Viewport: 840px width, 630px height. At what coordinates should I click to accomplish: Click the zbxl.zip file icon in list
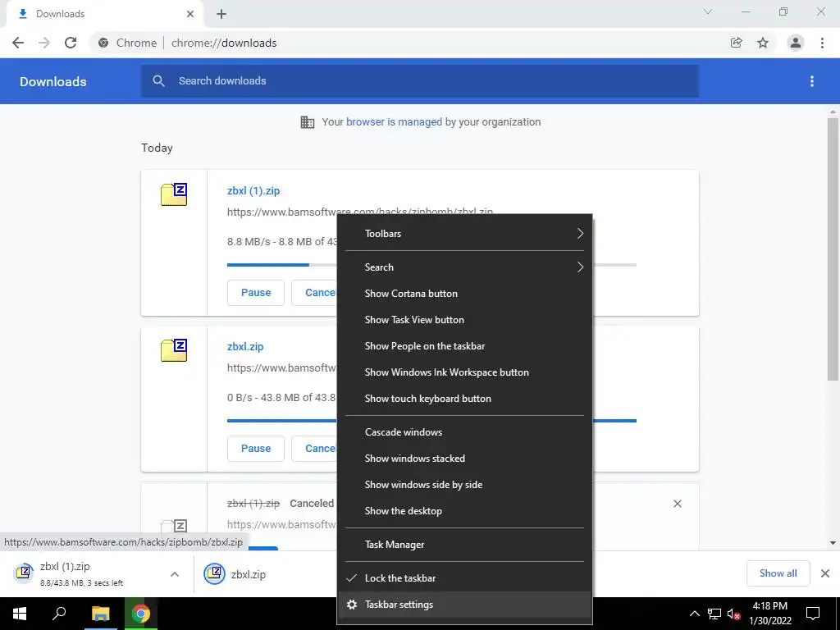click(174, 350)
